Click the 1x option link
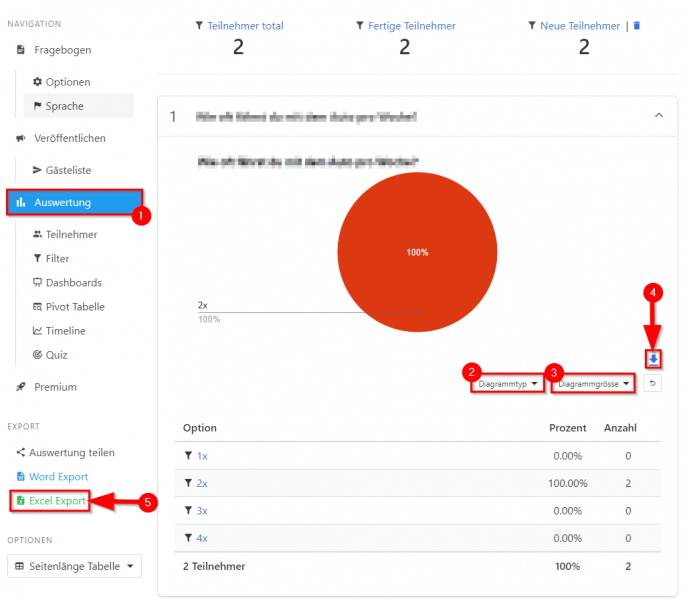This screenshot has width=685, height=600. point(202,456)
